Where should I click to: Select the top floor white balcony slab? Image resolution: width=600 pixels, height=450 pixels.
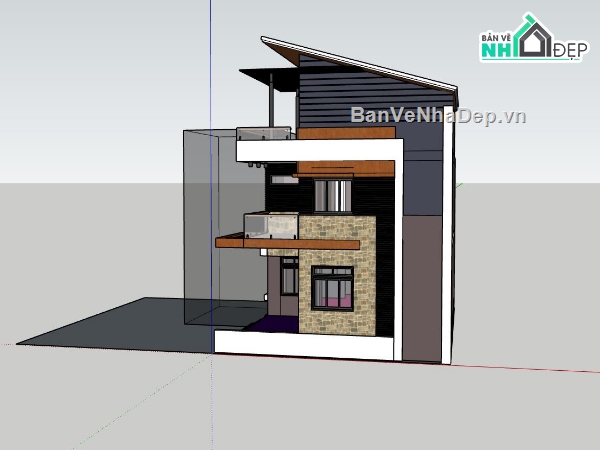[x=267, y=151]
